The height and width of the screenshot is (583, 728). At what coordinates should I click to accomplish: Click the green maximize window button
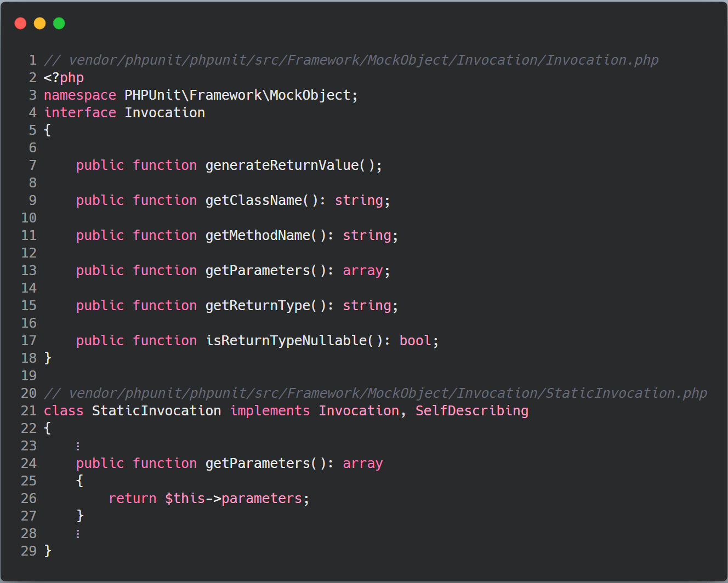coord(59,23)
